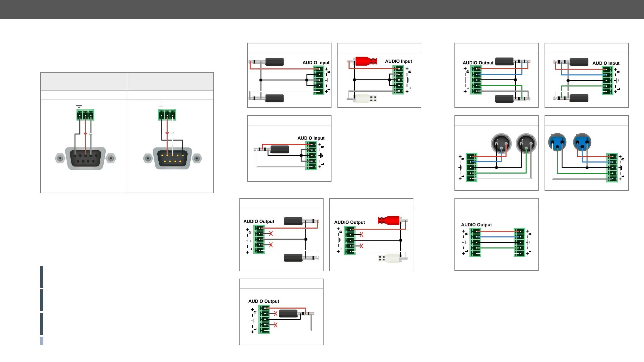Click ground symbol above the male DB9 wiring
The image size is (644, 362).
161,106
